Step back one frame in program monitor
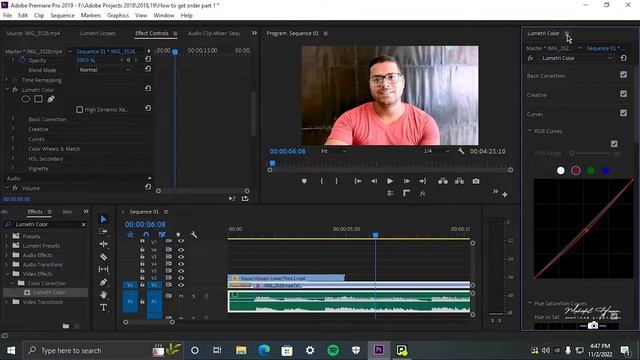This screenshot has height=360, width=640. tap(374, 181)
